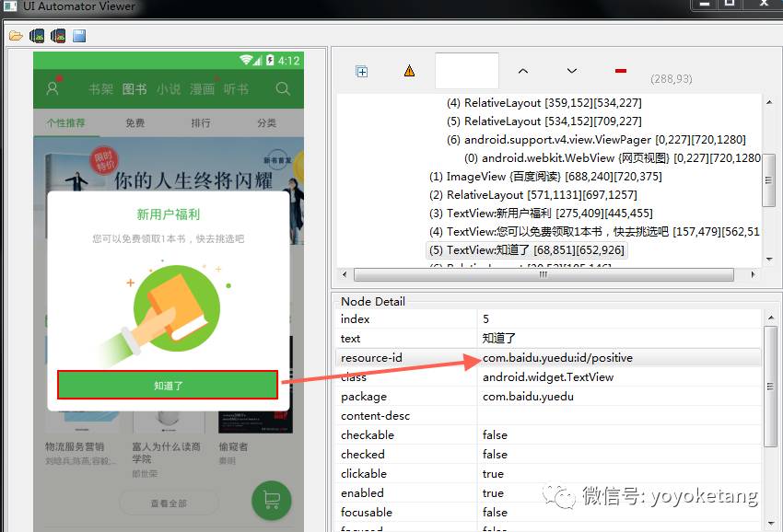Click the 新用户福利 dialog title
Screen dimensions: 783x532
169,214
